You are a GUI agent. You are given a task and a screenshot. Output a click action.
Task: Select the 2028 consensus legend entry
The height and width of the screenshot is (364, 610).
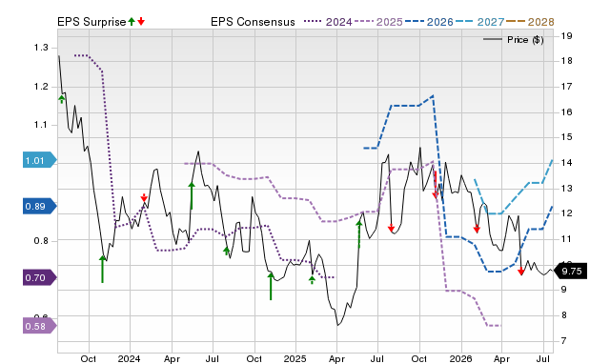pos(530,22)
